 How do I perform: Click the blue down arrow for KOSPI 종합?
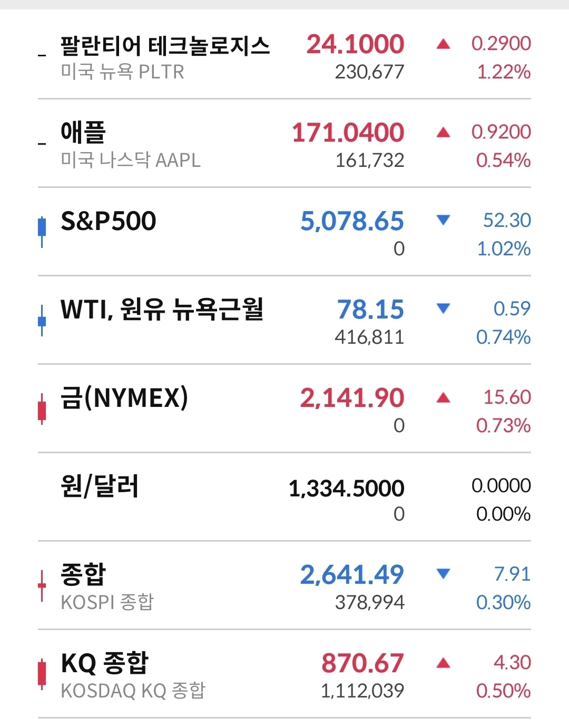pos(444,574)
